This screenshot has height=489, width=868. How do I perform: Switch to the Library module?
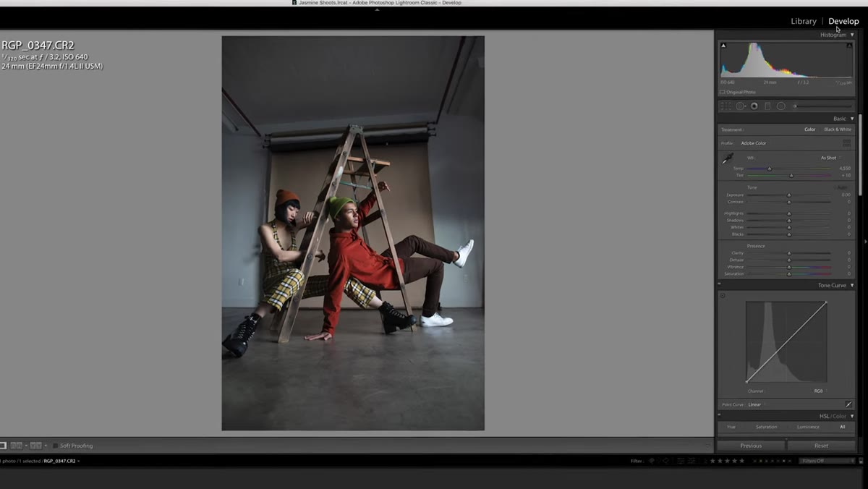[x=804, y=21]
